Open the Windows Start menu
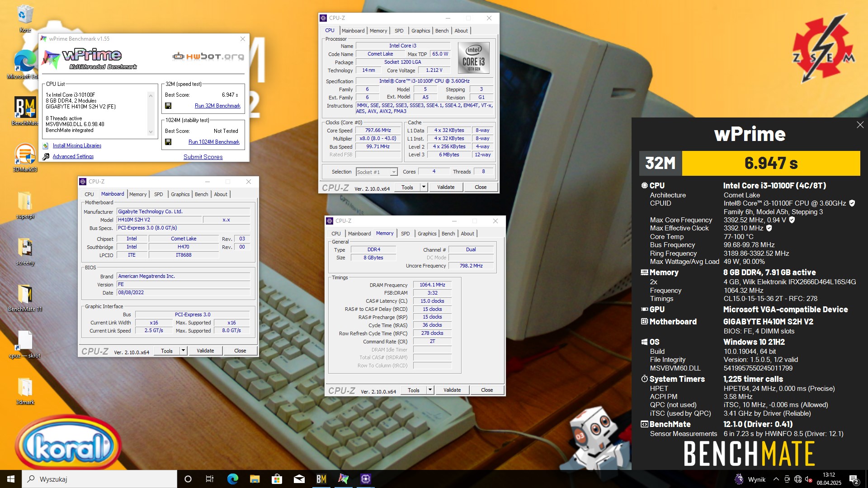 pos(11,479)
